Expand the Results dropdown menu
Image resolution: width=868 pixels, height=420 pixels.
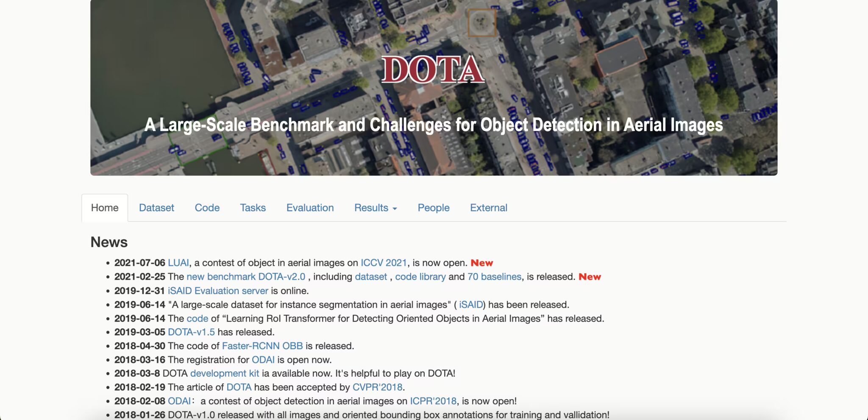pos(375,208)
